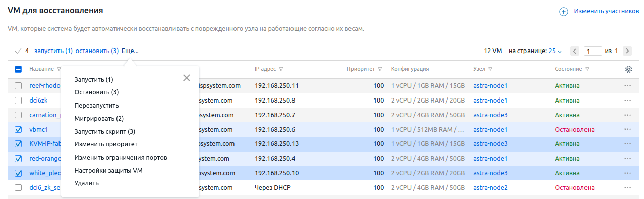Open row menu for 192.168.250.10
The height and width of the screenshot is (199, 644).
click(x=628, y=173)
